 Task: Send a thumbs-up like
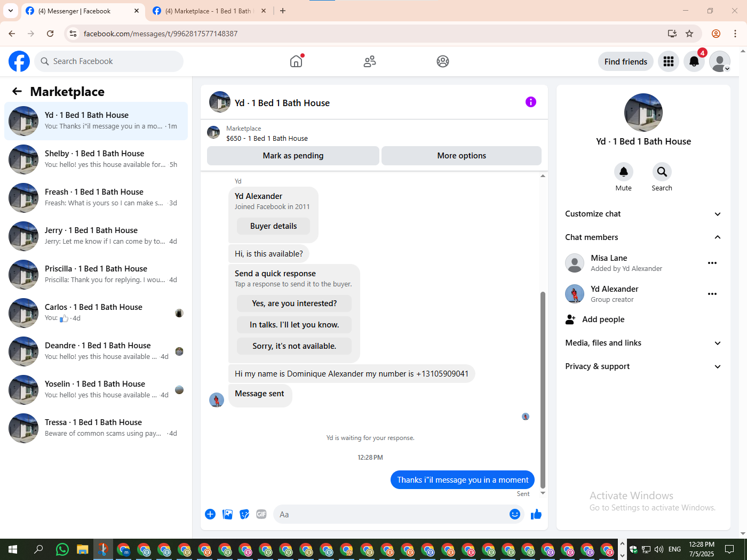click(536, 514)
